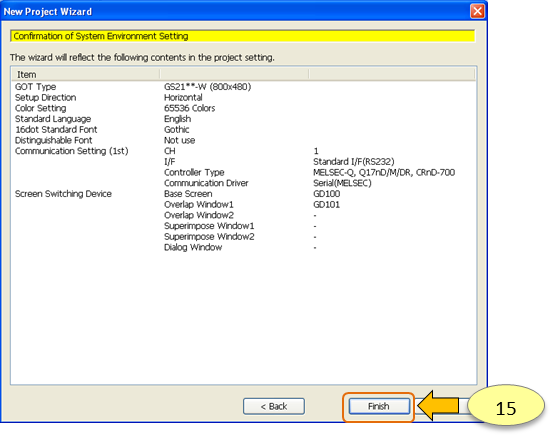The width and height of the screenshot is (552, 443).
Task: Select the GOT Type row
Action: pyautogui.click(x=244, y=87)
